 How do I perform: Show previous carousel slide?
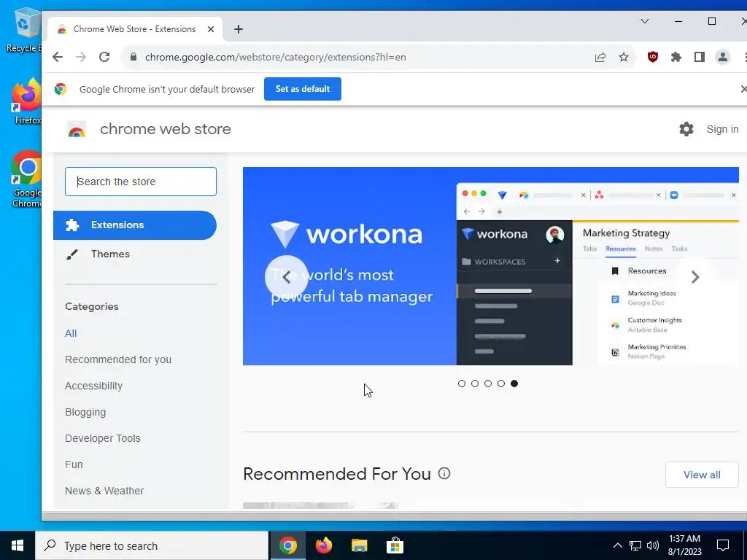(x=286, y=277)
